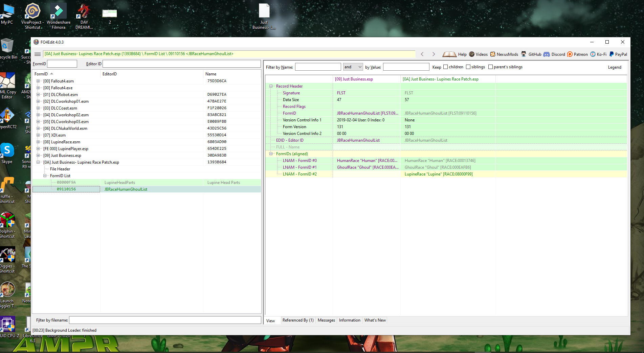Click Lupines Race Patch.esp column header
Screen dimensions: 644x353
pos(448,79)
